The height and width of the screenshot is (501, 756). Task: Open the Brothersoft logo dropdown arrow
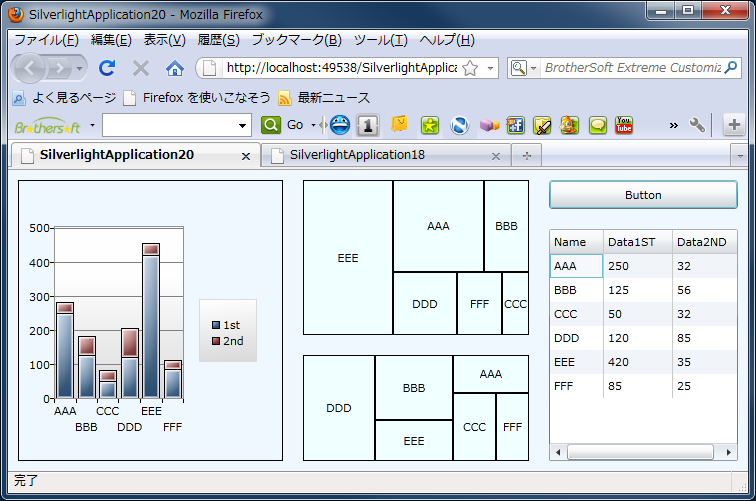point(92,125)
